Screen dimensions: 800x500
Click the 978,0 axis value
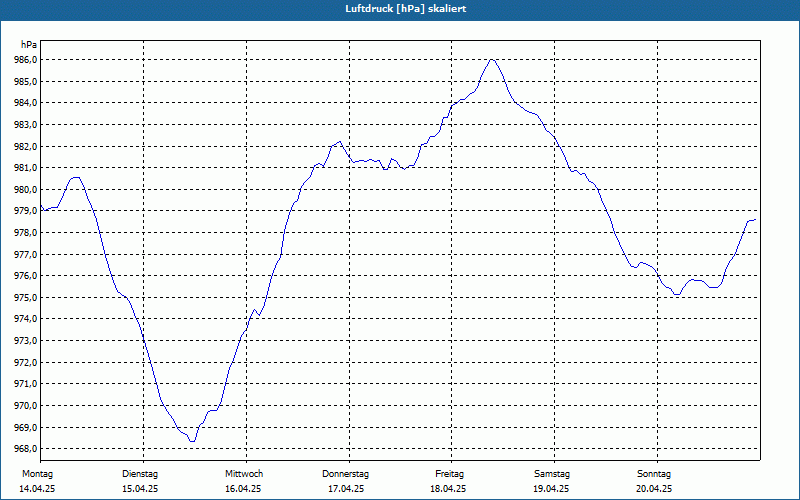tap(25, 233)
